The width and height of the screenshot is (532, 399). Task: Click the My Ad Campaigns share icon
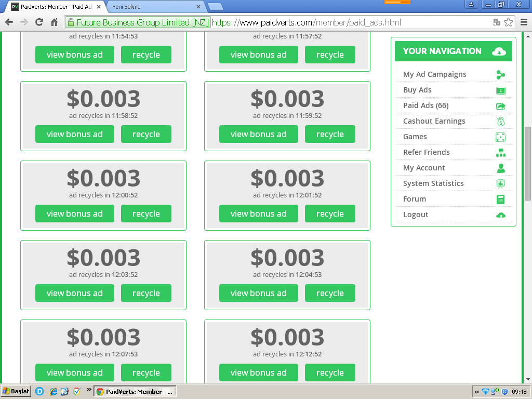[500, 75]
